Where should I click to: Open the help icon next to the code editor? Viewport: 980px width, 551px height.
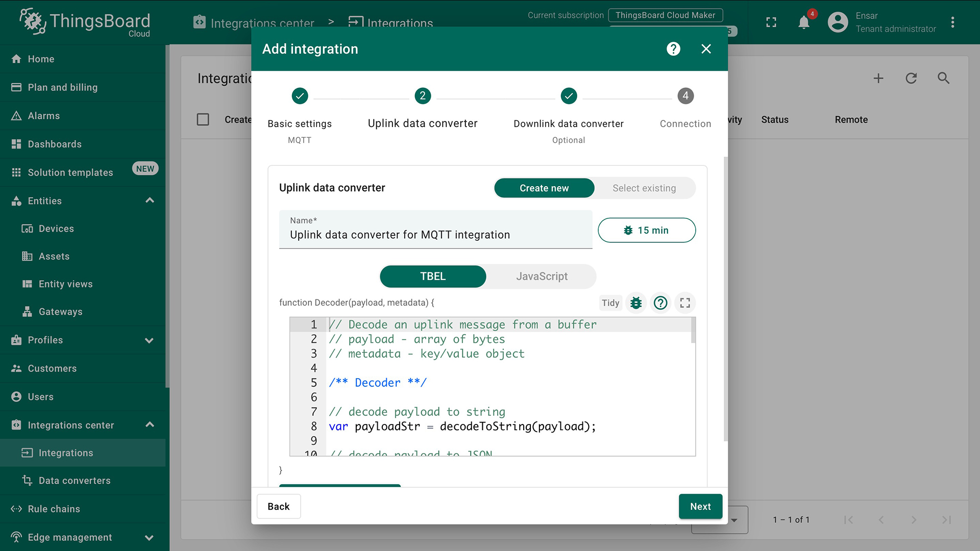(x=660, y=303)
